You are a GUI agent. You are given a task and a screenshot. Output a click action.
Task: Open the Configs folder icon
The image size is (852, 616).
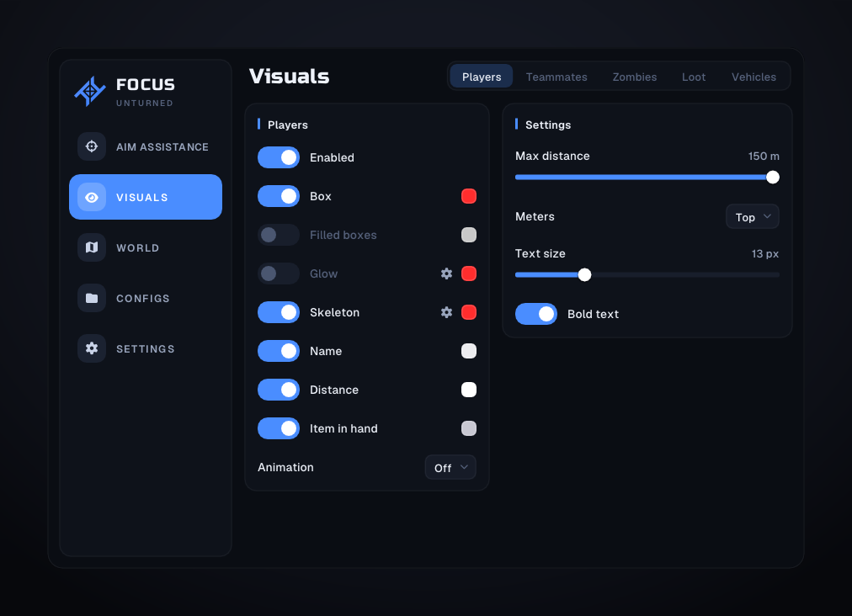[91, 298]
